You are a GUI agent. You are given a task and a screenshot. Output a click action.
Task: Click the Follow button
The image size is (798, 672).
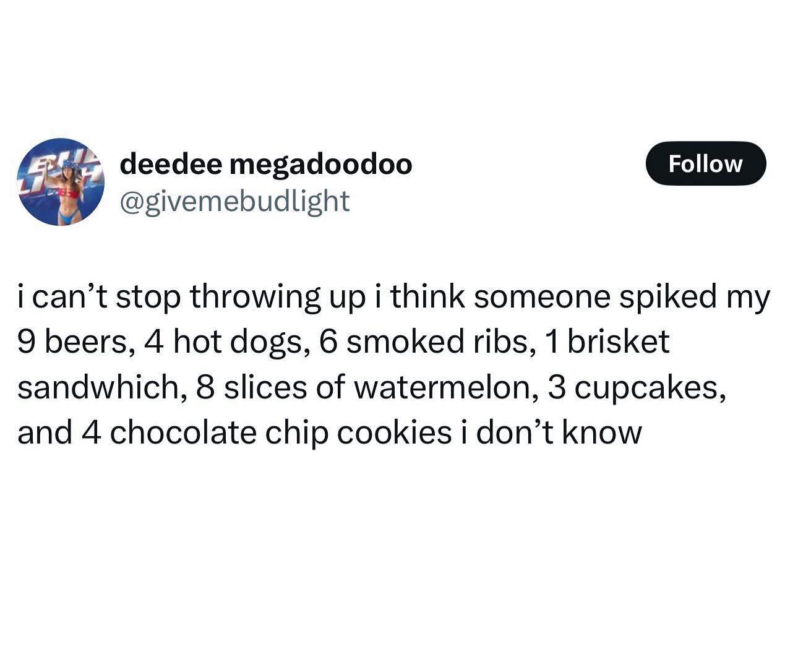coord(705,163)
